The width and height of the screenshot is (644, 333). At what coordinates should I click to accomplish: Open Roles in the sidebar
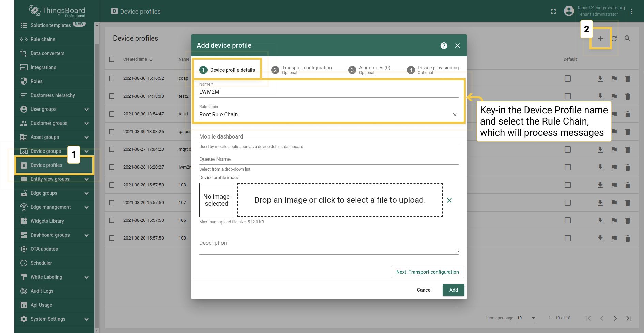[55, 81]
